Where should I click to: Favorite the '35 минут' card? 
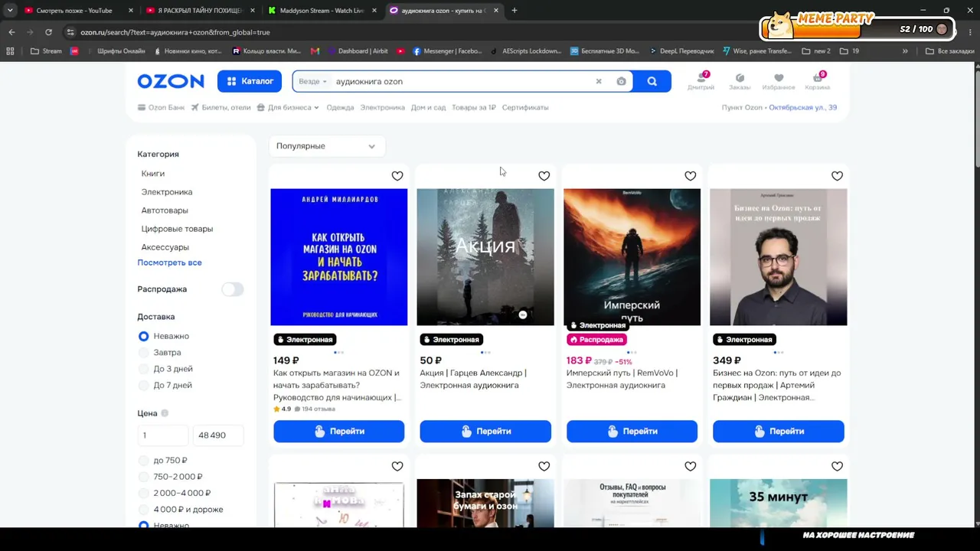click(837, 466)
